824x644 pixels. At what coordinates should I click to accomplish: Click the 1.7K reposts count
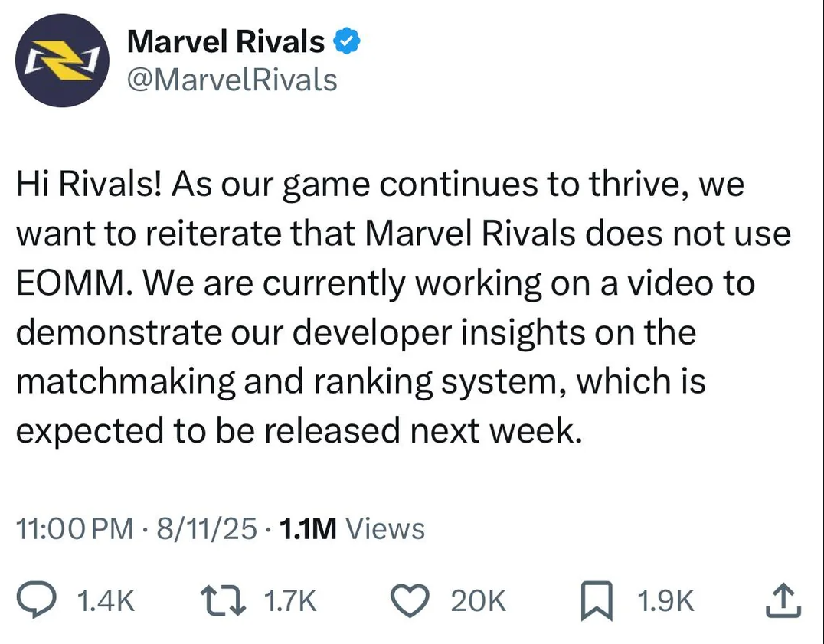(289, 602)
